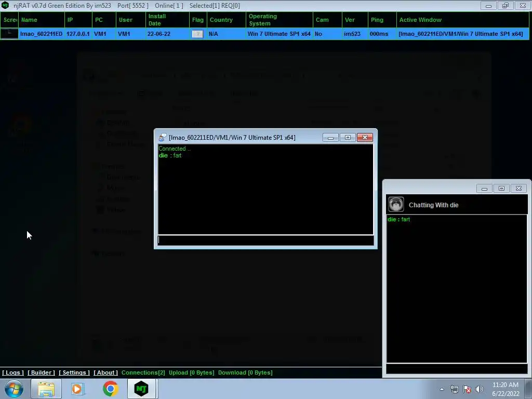Open the Settings link

click(x=74, y=373)
